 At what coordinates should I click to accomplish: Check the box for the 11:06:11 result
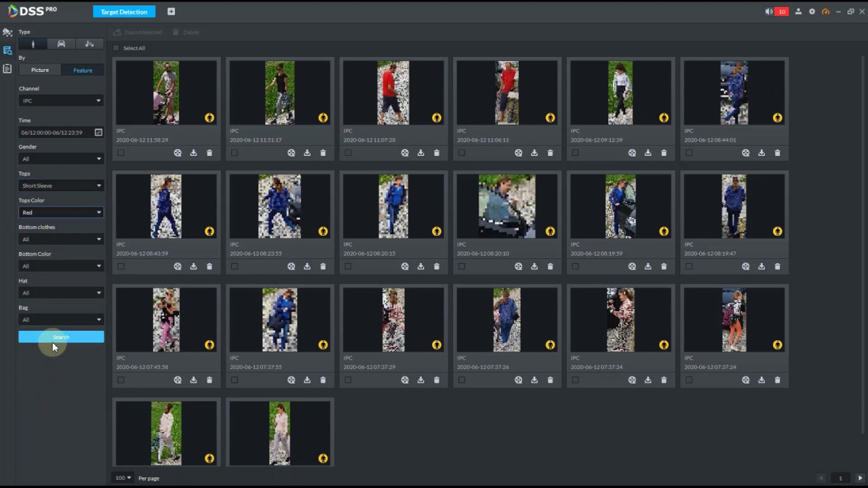click(462, 153)
